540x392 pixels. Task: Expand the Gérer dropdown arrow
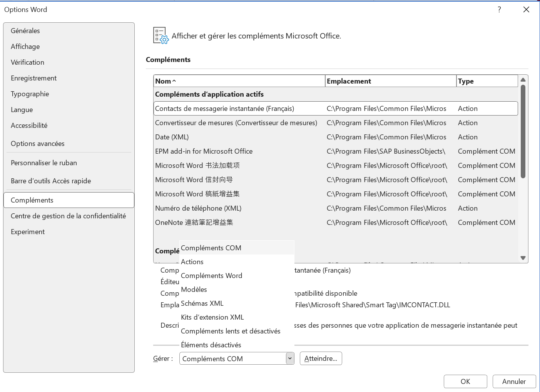(290, 358)
